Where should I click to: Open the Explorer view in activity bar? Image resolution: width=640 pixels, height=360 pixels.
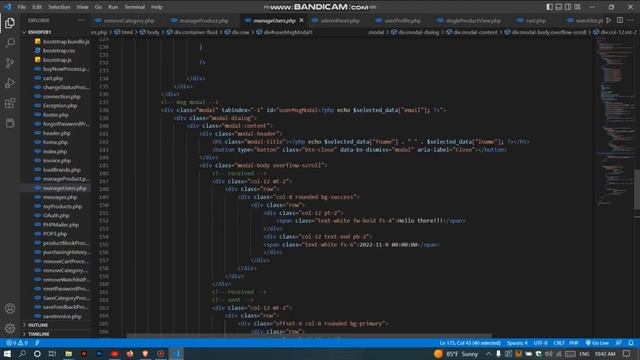click(10, 23)
